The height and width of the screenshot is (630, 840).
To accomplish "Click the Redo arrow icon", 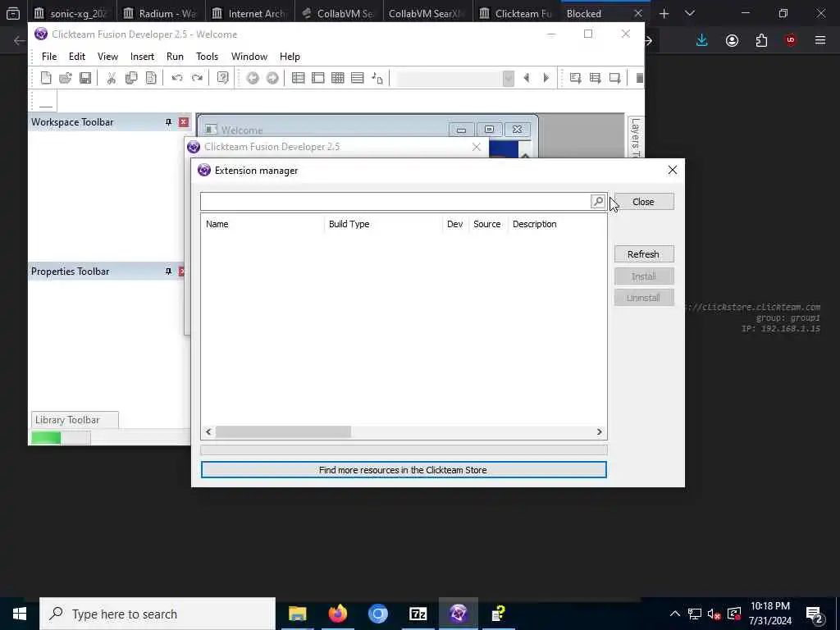I will [197, 78].
